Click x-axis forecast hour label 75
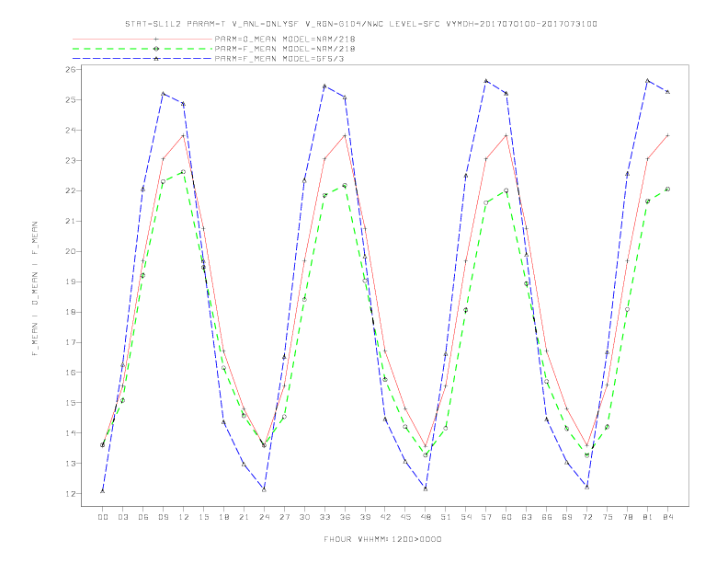The width and height of the screenshot is (728, 563). [608, 517]
